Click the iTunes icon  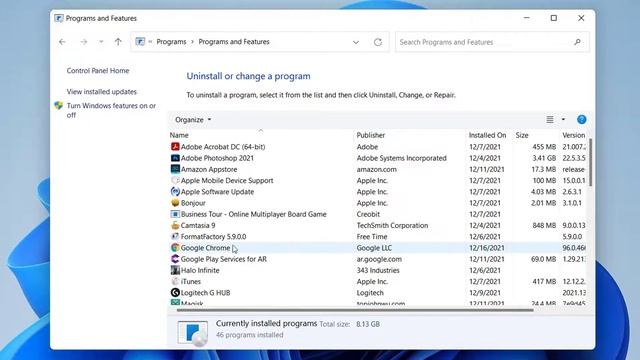(175, 281)
